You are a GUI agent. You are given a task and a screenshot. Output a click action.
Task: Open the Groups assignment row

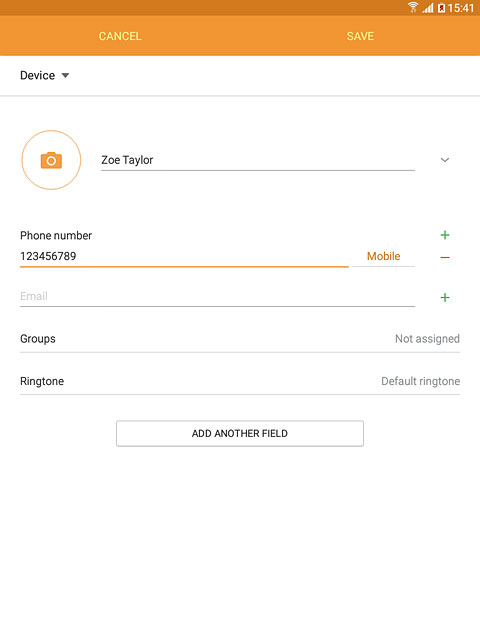240,339
